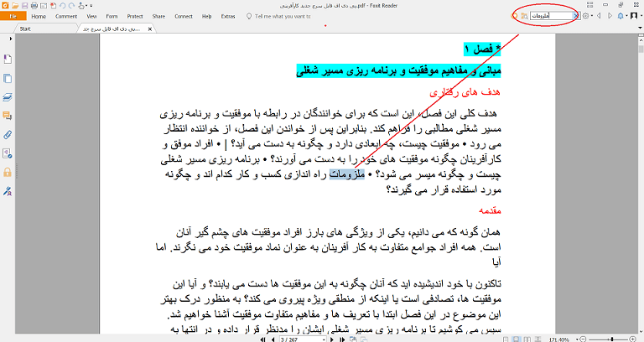644x342 pixels.
Task: Close the open PDF document tab
Action: 150,28
